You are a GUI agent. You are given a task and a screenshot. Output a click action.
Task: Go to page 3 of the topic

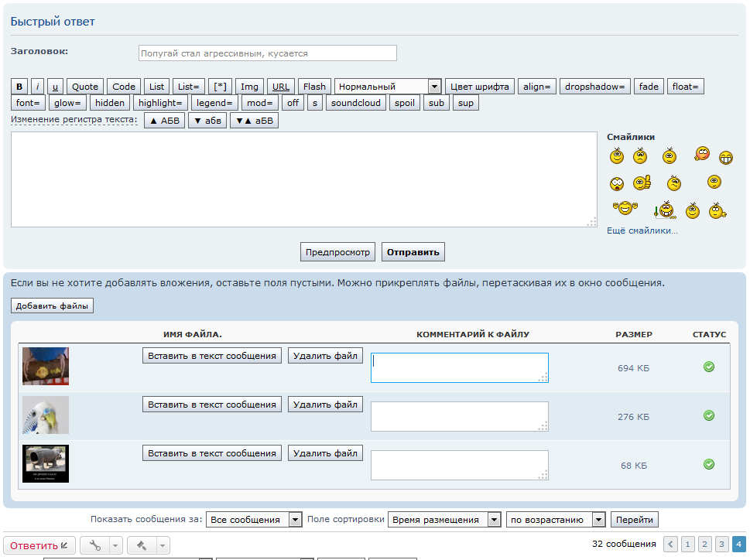click(x=721, y=545)
